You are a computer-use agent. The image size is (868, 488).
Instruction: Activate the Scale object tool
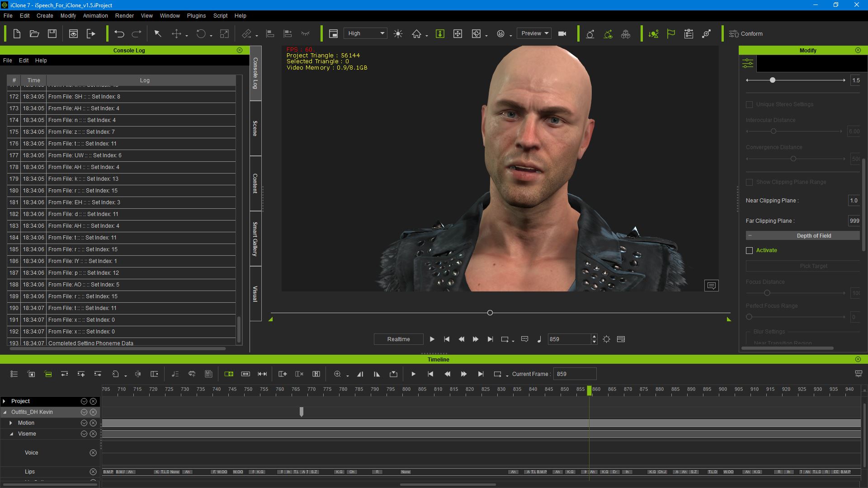tap(224, 34)
